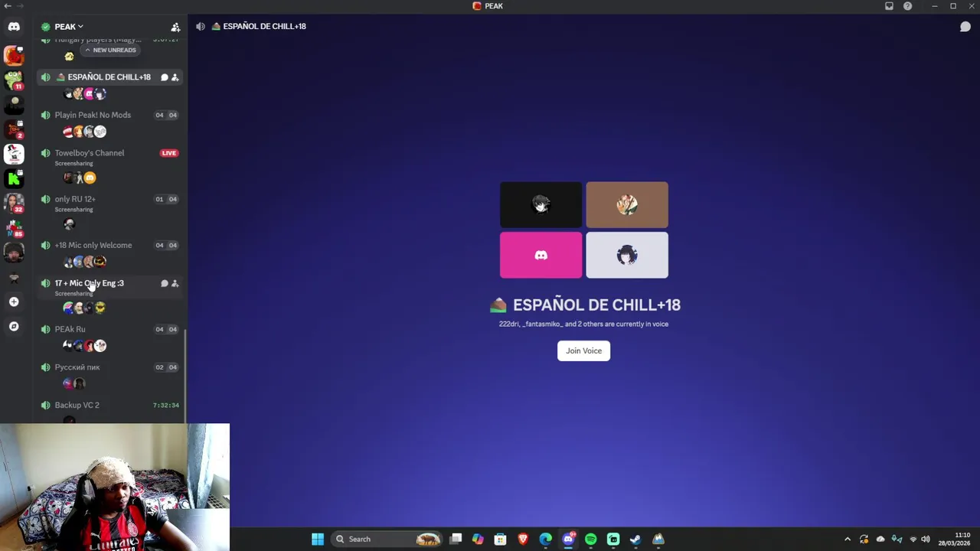The height and width of the screenshot is (551, 980).
Task: Click Add a Server plus icon
Action: tap(14, 302)
